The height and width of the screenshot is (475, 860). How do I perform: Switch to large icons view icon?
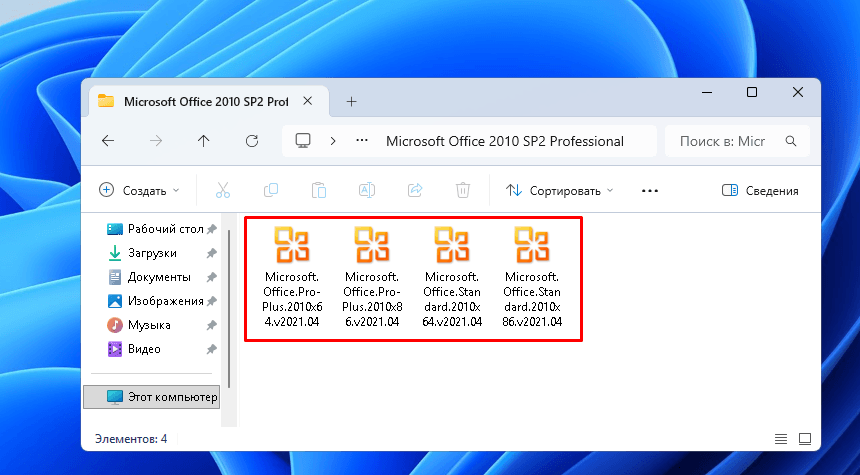tap(805, 439)
